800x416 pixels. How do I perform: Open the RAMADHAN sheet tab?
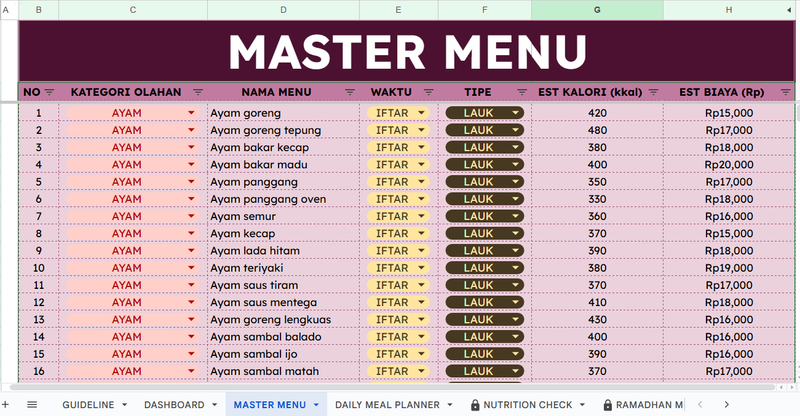pyautogui.click(x=649, y=405)
